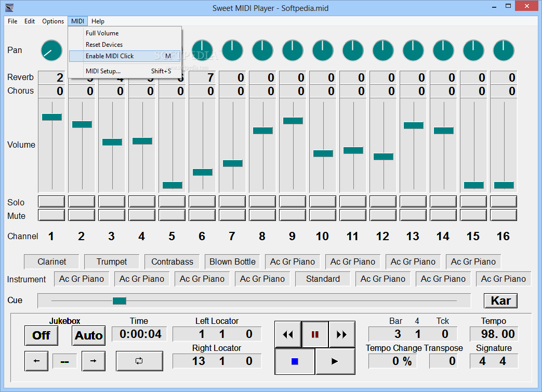The image size is (542, 392).
Task: Solo channel 5
Action: (172, 202)
